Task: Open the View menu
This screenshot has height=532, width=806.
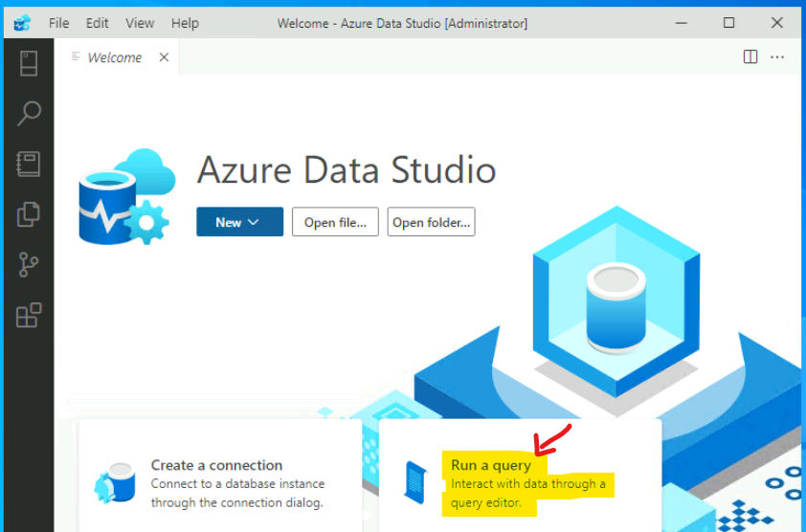Action: pyautogui.click(x=140, y=23)
